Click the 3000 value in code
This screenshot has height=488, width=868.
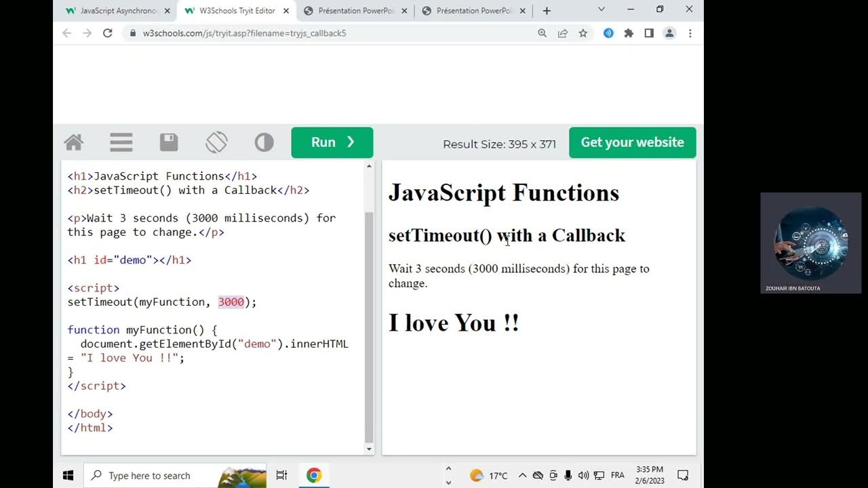click(x=231, y=302)
